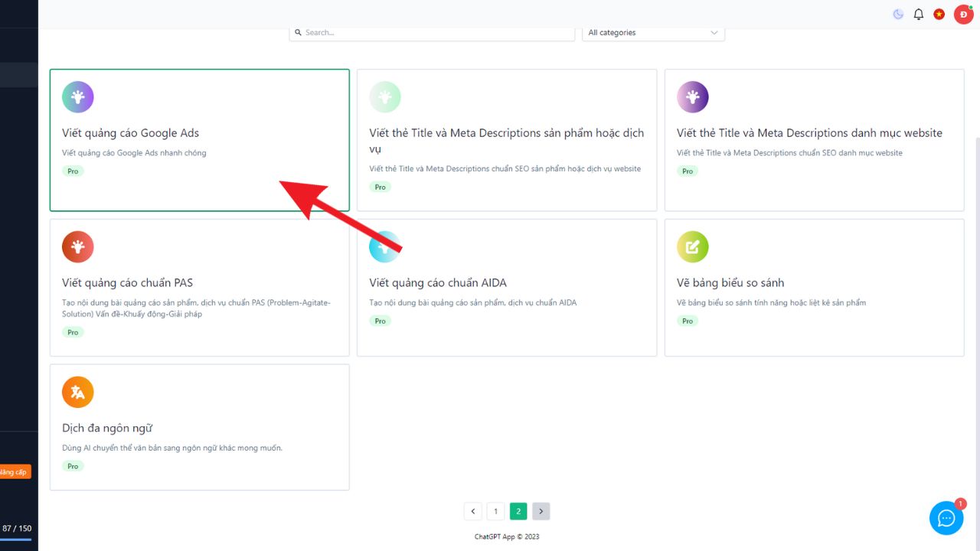980x551 pixels.
Task: Click the icon above Viết thẻ Title sản phẩm hoặc dịch vụ
Action: pos(385,97)
